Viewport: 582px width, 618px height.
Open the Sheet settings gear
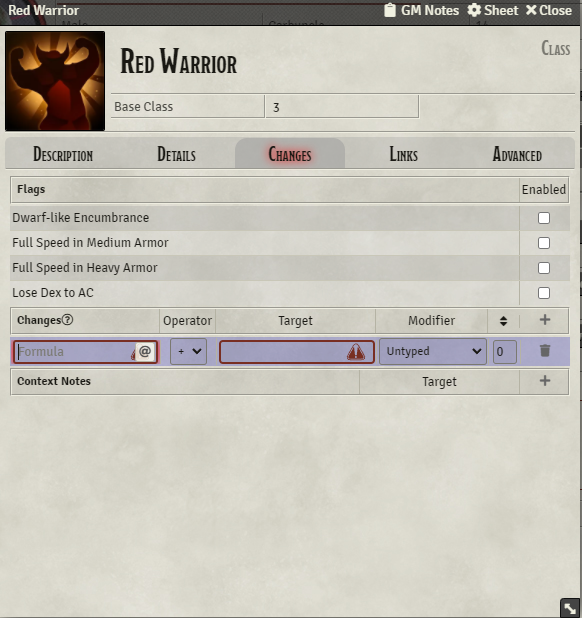coord(474,10)
